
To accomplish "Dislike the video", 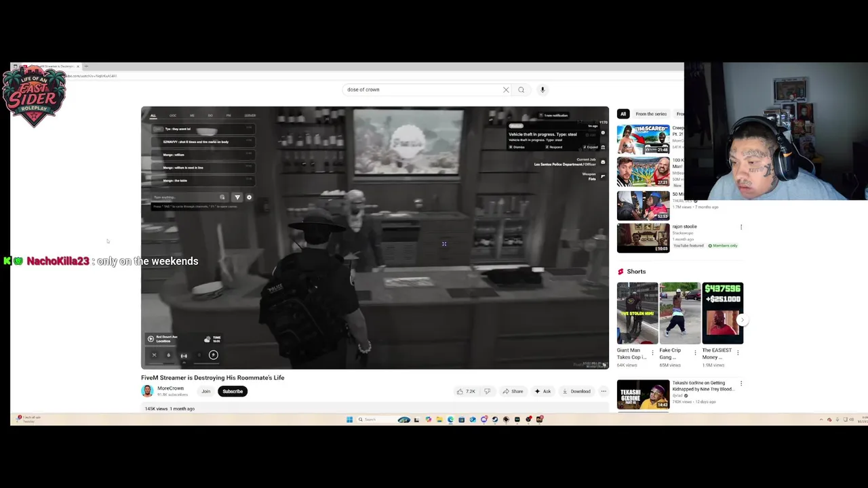I will (x=487, y=391).
